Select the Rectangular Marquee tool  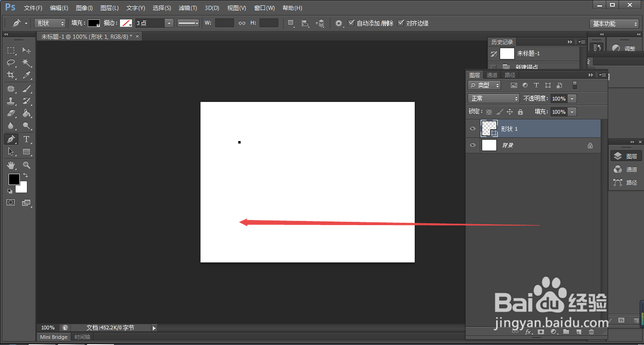coord(11,50)
